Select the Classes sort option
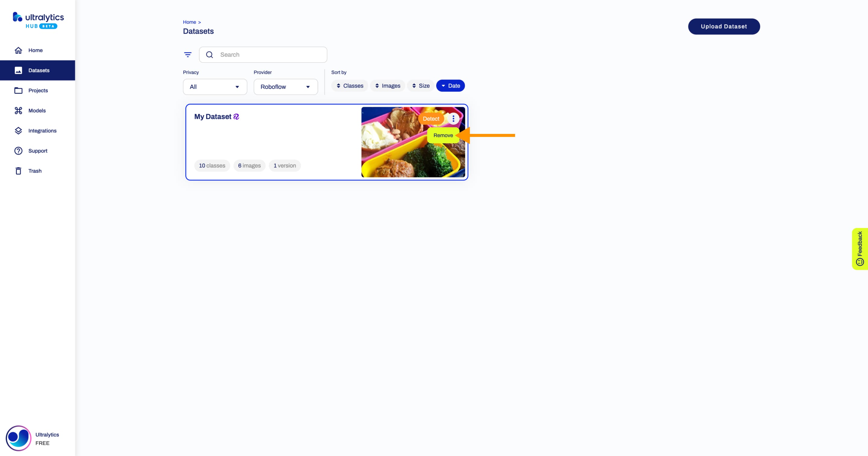Viewport: 868px width, 456px height. click(x=350, y=86)
